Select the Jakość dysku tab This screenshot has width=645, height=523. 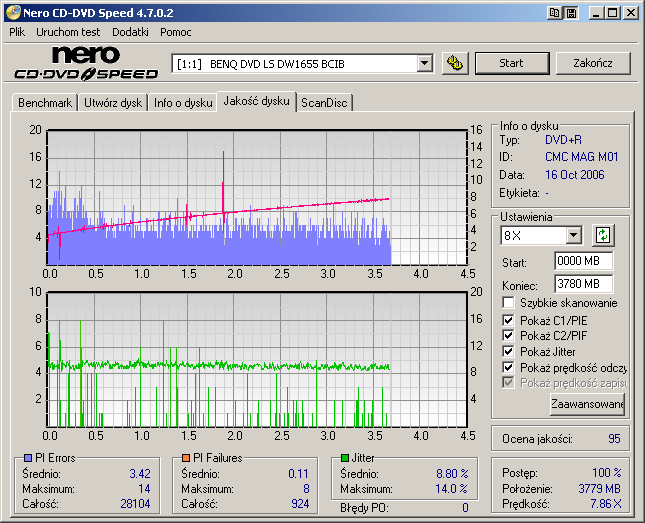(256, 101)
